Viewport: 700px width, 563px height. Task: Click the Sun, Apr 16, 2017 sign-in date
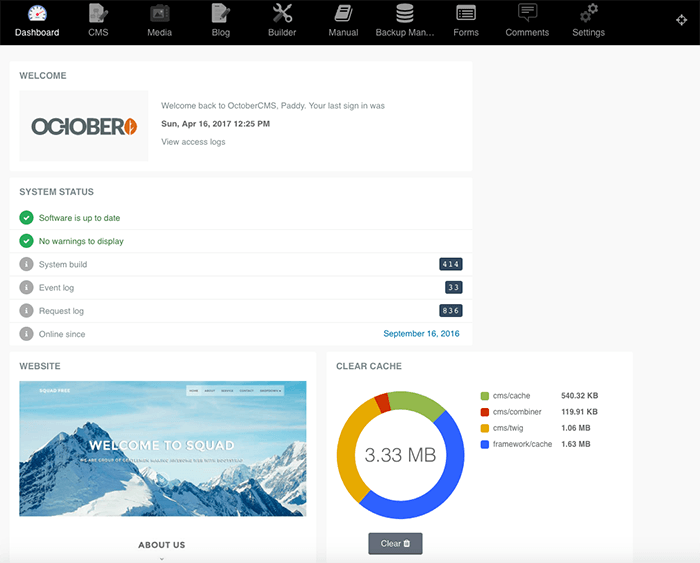(216, 124)
